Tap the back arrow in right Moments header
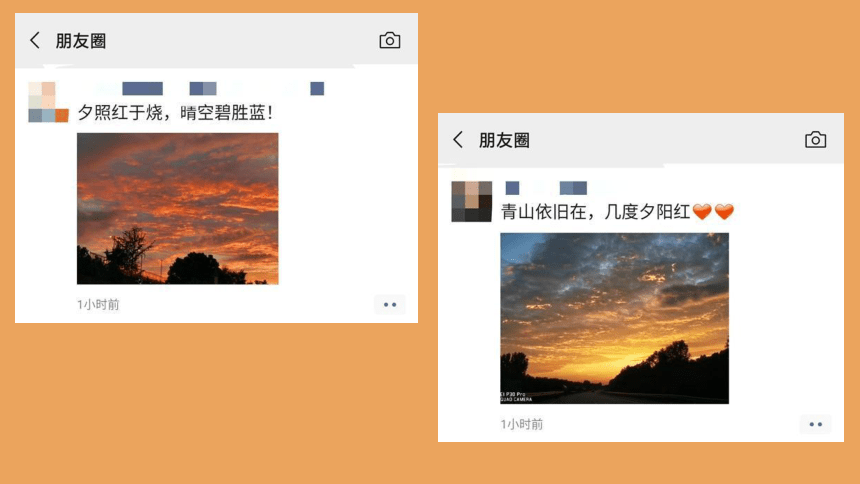The image size is (860, 484). (458, 140)
